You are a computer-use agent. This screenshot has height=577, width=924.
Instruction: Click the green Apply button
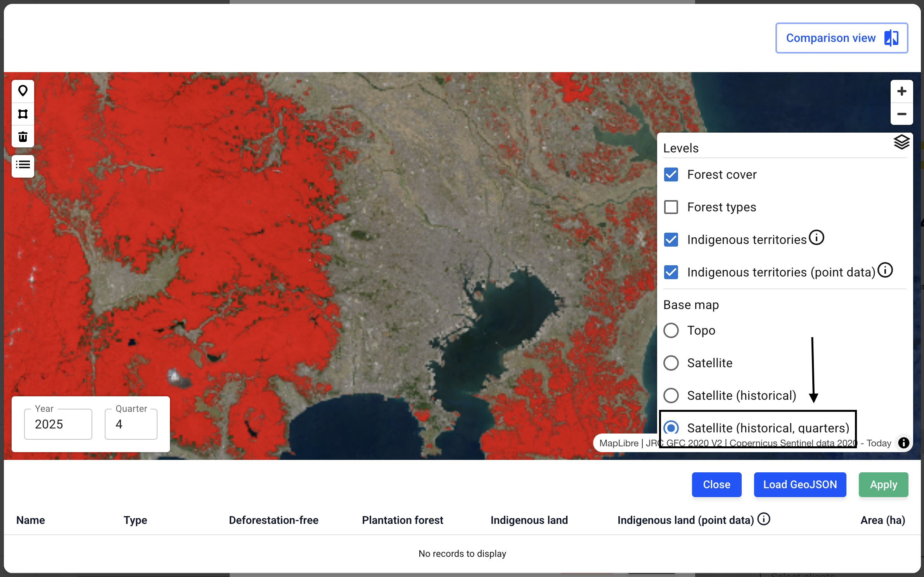point(883,485)
